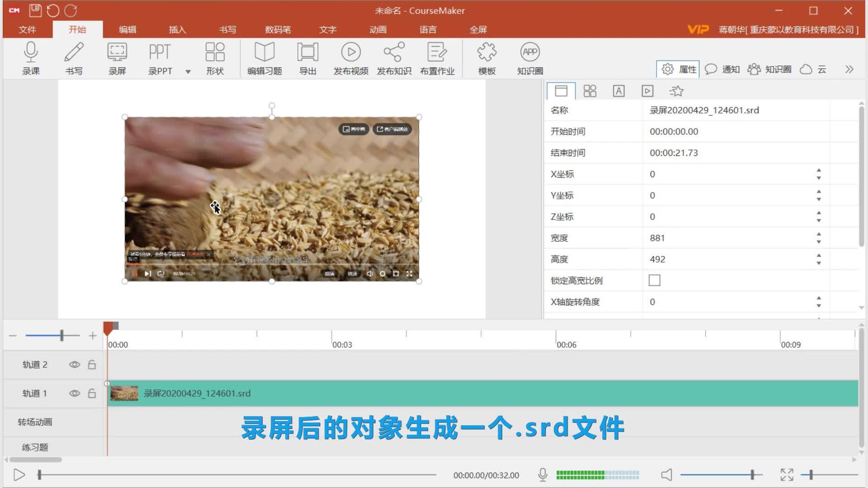Undo the last action
Image resolution: width=868 pixels, height=488 pixels.
pyautogui.click(x=53, y=10)
